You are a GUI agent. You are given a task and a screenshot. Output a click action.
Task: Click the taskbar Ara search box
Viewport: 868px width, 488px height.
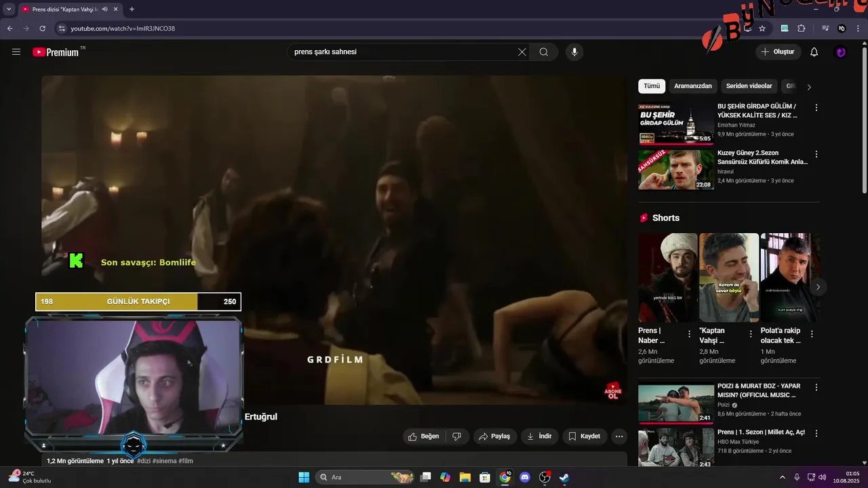coord(366,477)
